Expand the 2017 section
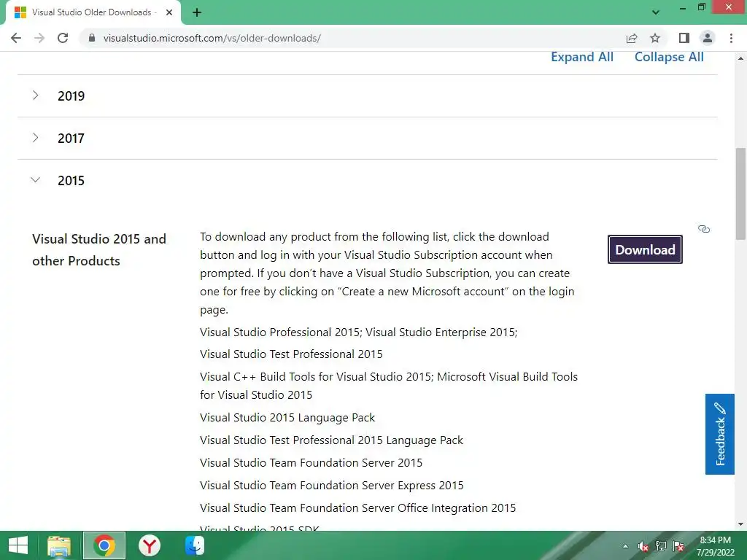The image size is (747, 560). 35,138
